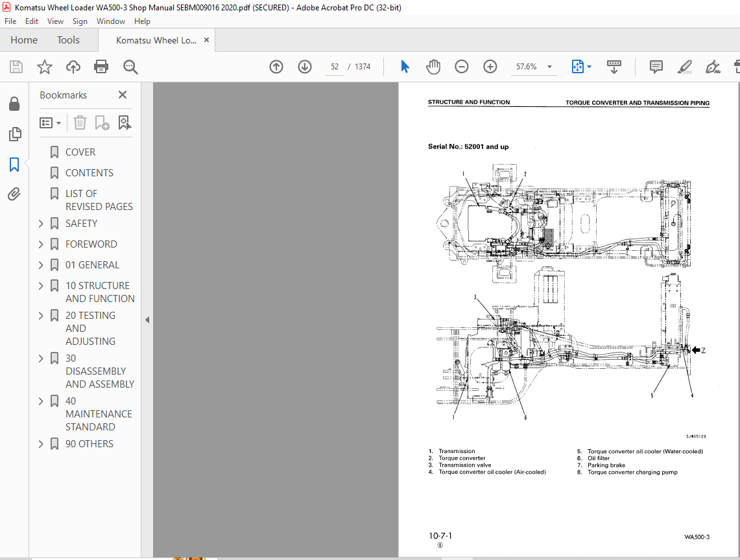Image resolution: width=740 pixels, height=560 pixels.
Task: Expand 20 TESTING AND ADJUSTING bookmark
Action: (x=41, y=316)
